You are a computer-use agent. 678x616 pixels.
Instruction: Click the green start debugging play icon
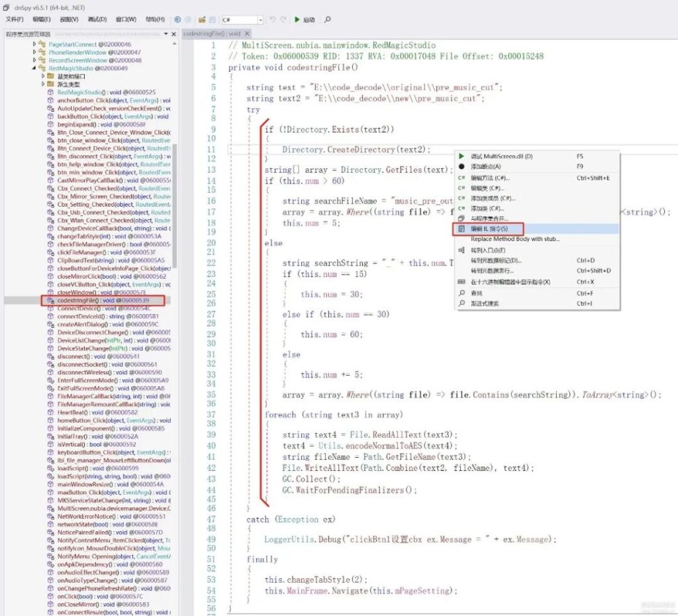point(297,19)
